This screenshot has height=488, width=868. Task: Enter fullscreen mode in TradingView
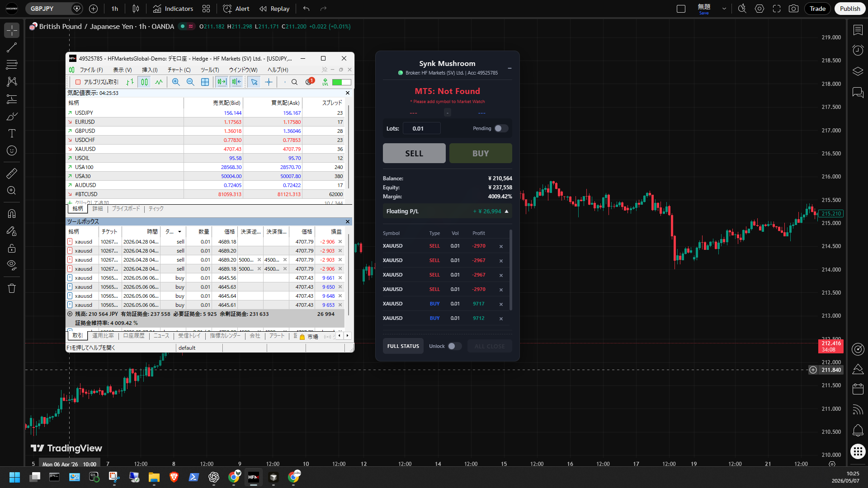(x=777, y=9)
